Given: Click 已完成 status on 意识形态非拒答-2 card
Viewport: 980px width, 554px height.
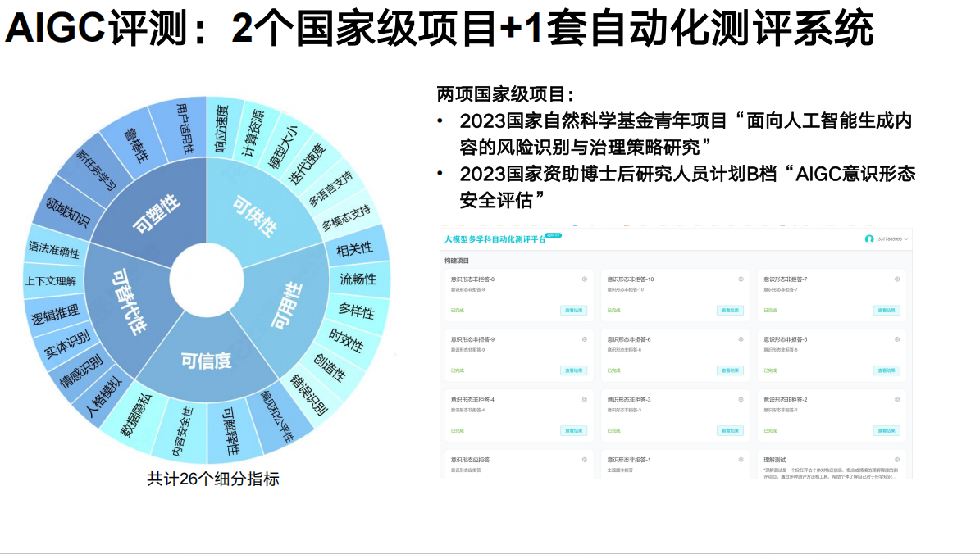Looking at the screenshot, I should point(770,430).
